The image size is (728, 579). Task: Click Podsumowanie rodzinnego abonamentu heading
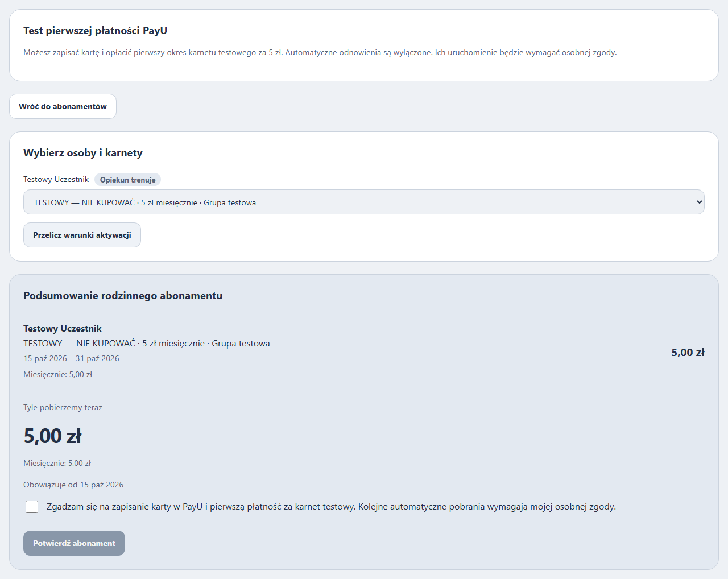(123, 296)
